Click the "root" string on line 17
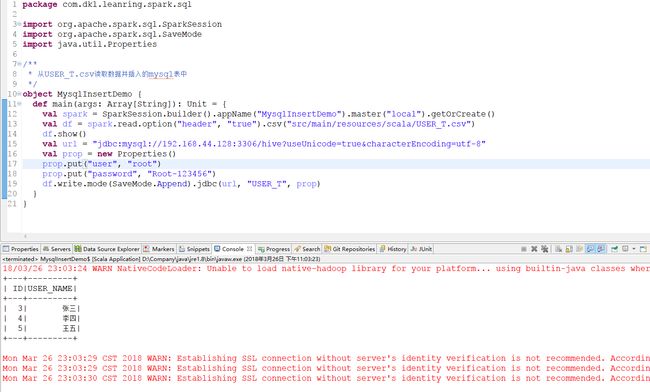 (x=142, y=164)
